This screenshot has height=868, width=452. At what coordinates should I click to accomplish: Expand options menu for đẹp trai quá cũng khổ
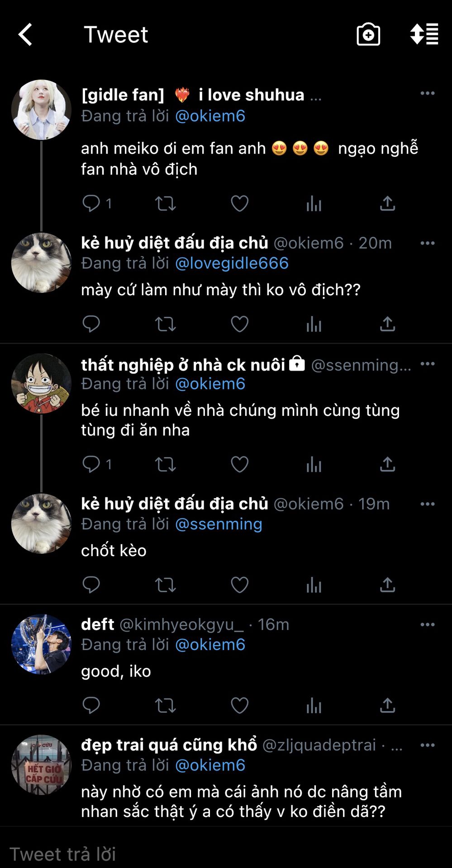click(x=427, y=745)
